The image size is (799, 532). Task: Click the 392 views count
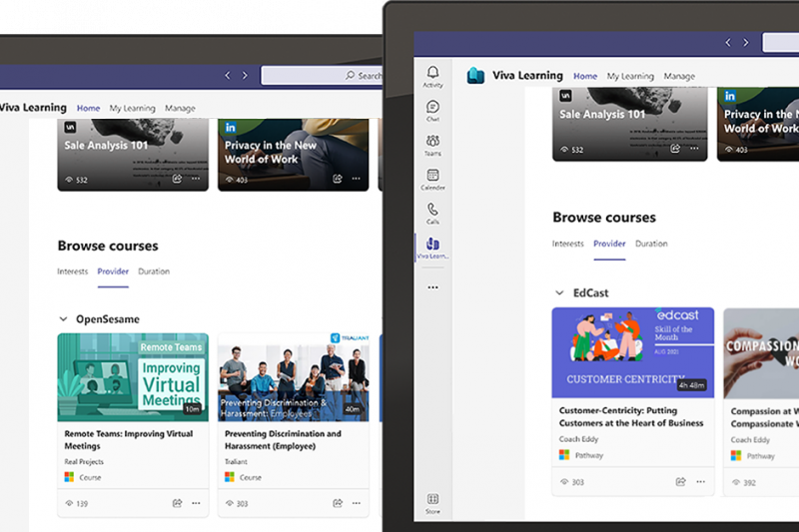click(744, 483)
